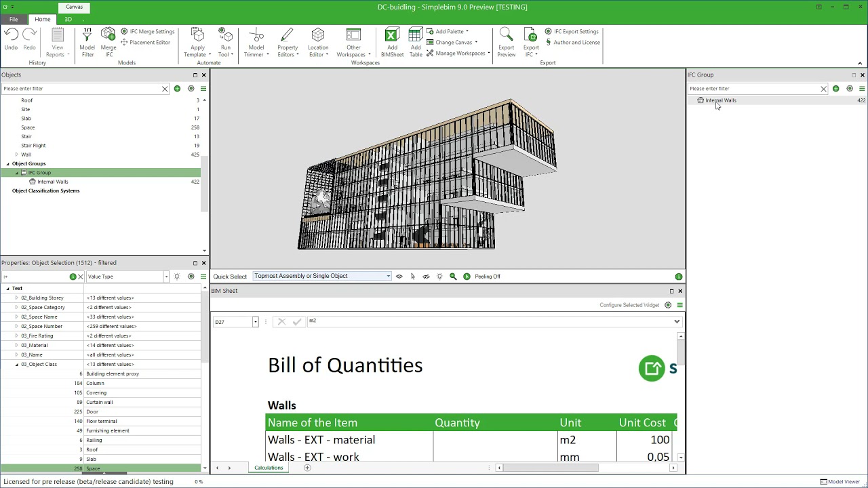Image resolution: width=868 pixels, height=488 pixels.
Task: Expand the 02_Building Storey property
Action: 16,298
